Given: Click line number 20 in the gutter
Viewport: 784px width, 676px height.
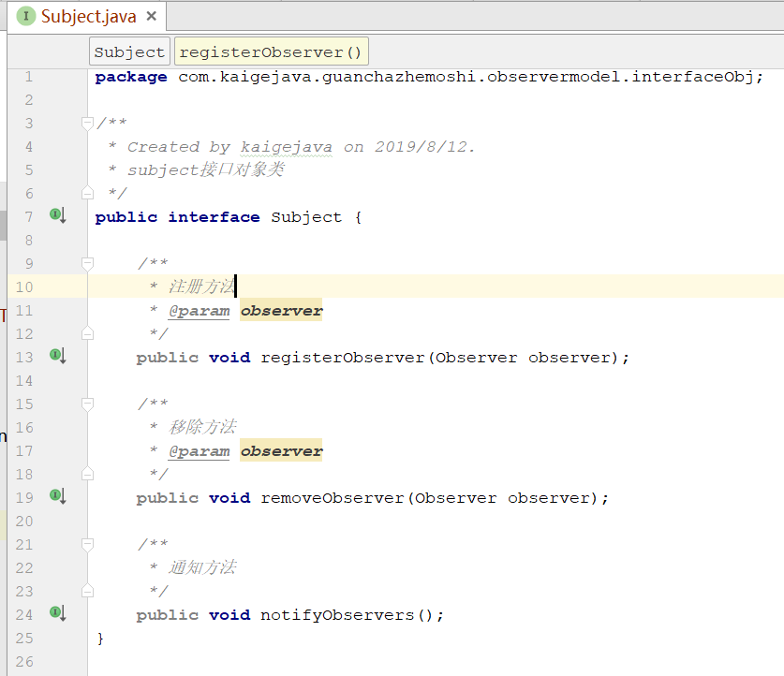Looking at the screenshot, I should 24,522.
